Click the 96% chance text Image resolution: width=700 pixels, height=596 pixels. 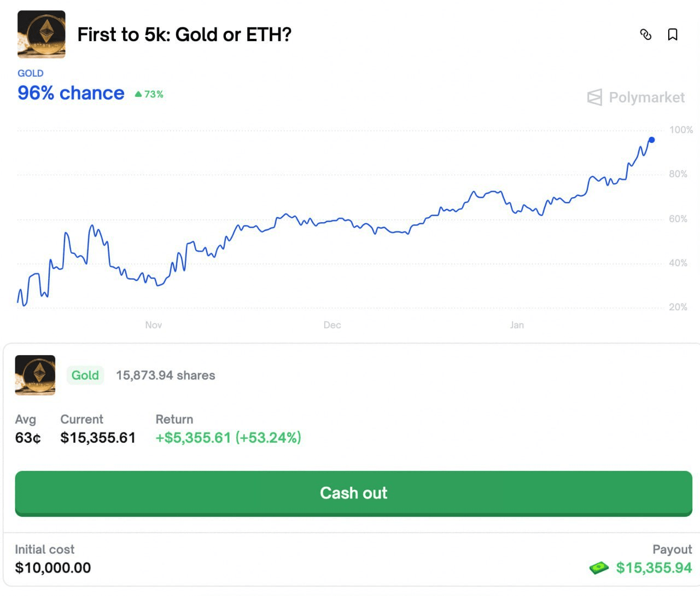(x=71, y=93)
